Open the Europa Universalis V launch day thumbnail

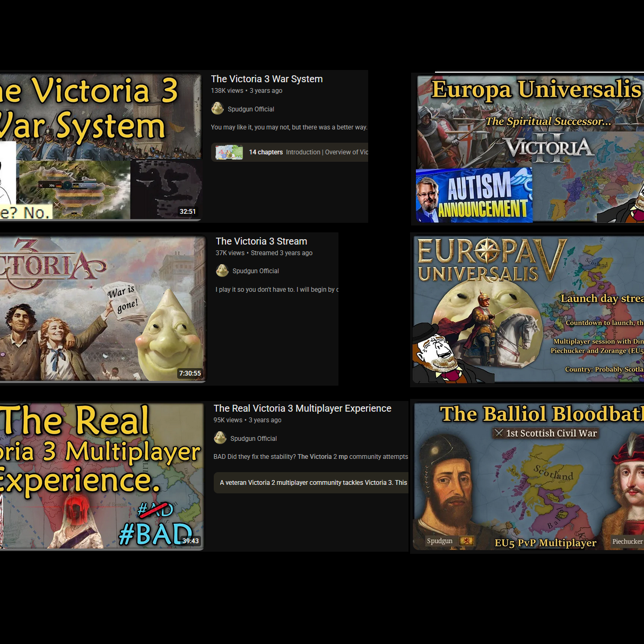pyautogui.click(x=528, y=310)
